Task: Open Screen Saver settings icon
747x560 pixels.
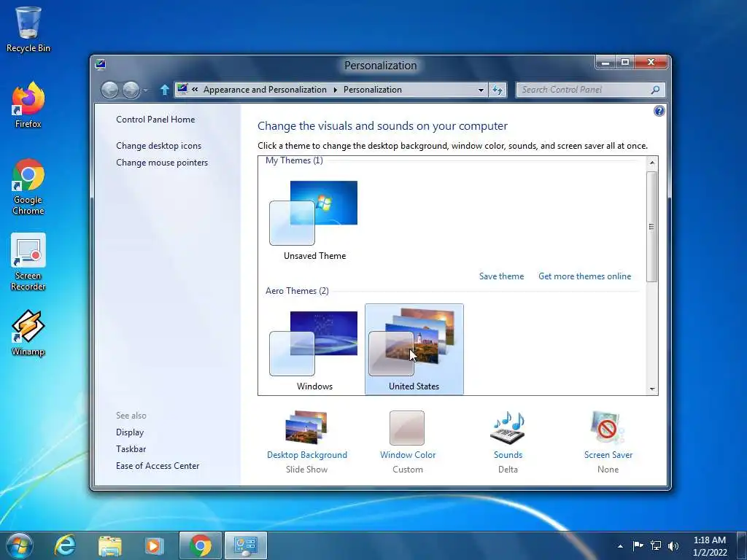Action: pos(608,427)
